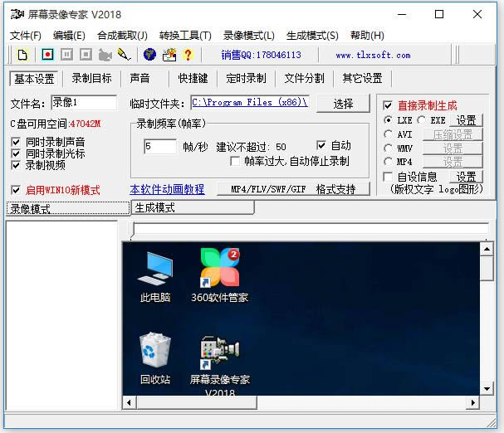Open the 帮助(H) menu
The image size is (504, 433).
pyautogui.click(x=367, y=36)
